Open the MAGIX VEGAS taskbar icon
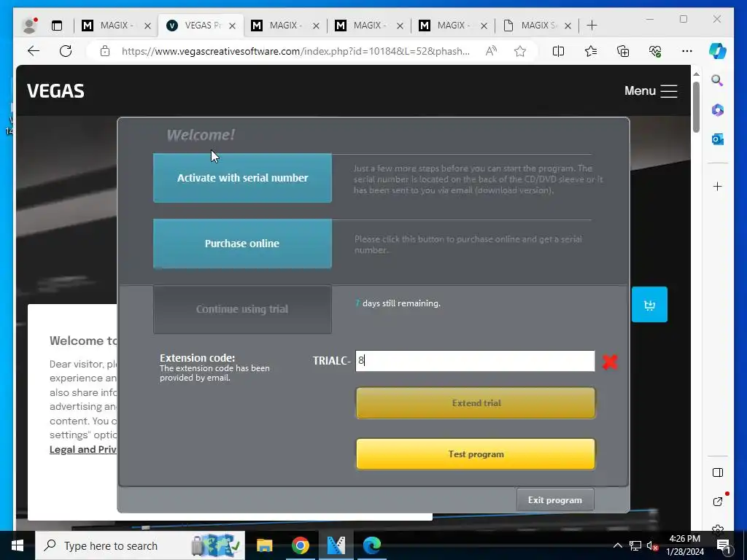The width and height of the screenshot is (747, 560). pos(336,545)
